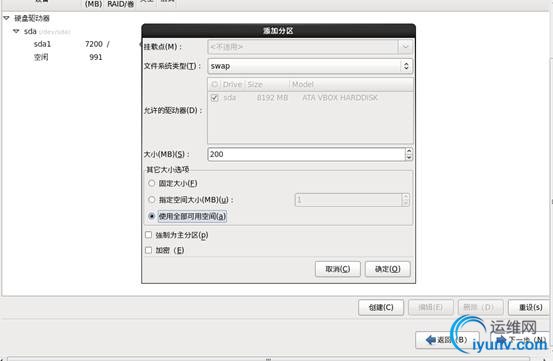Toggle the sda drive checkbox in allowed drives
This screenshot has width=553, height=361.
pos(214,98)
